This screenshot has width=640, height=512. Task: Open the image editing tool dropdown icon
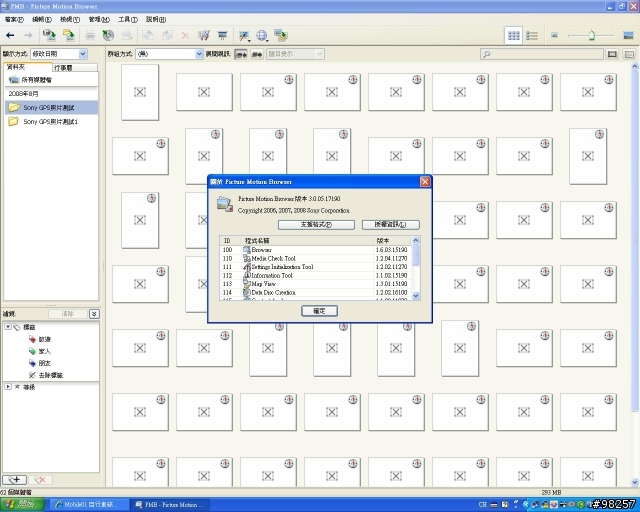tap(244, 36)
